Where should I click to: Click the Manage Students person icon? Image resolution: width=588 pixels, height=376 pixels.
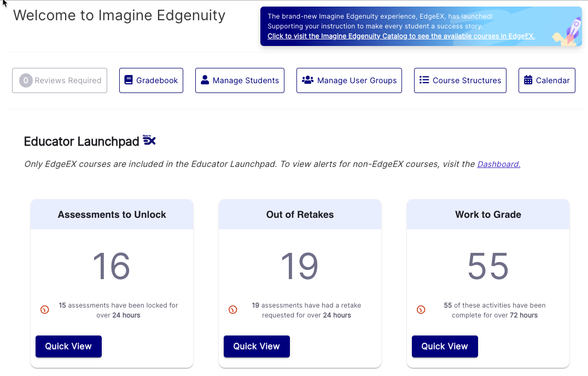coord(205,80)
